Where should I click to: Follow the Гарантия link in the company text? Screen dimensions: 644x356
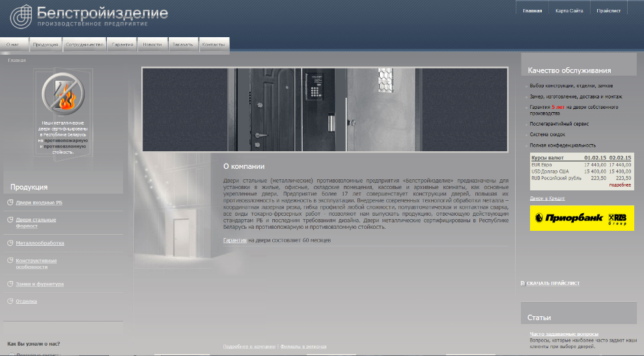click(235, 240)
